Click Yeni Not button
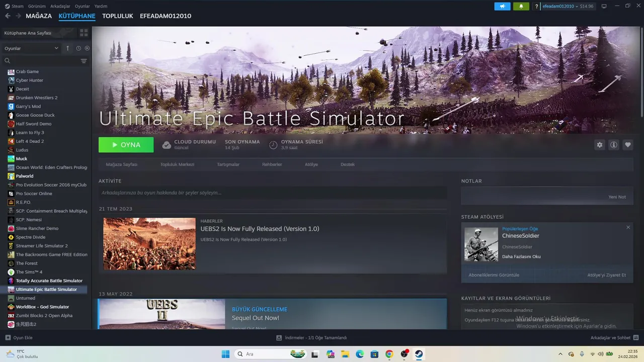 point(617,197)
